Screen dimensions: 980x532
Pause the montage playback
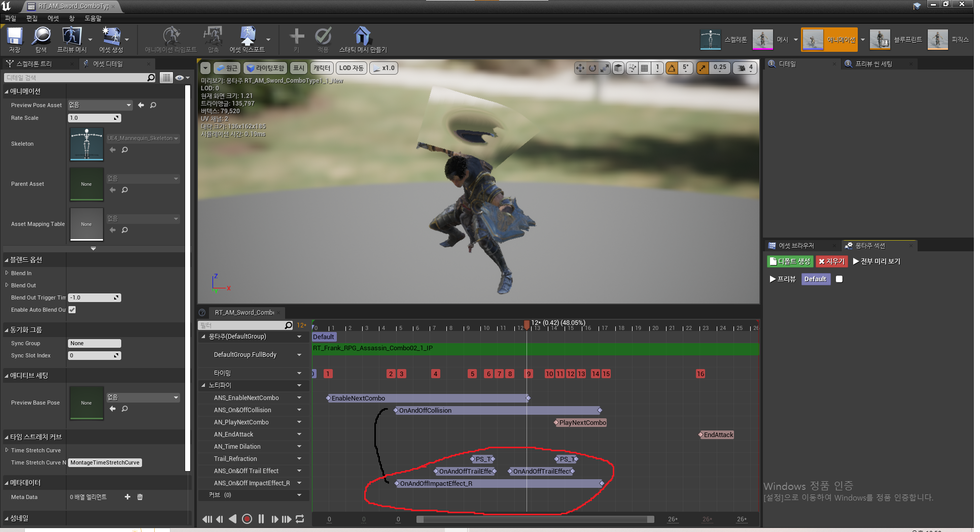[261, 519]
